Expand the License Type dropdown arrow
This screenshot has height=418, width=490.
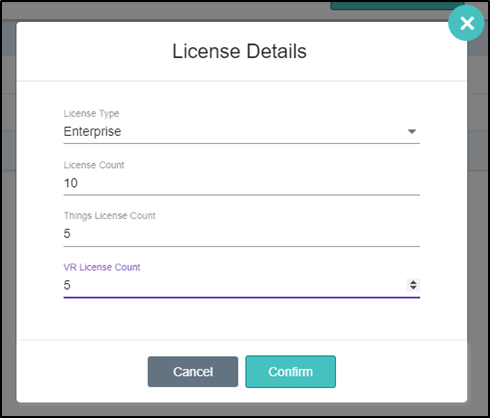[412, 131]
